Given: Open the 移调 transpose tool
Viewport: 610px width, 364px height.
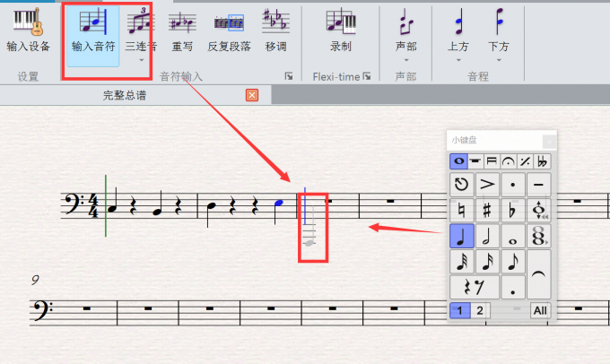Looking at the screenshot, I should [275, 31].
